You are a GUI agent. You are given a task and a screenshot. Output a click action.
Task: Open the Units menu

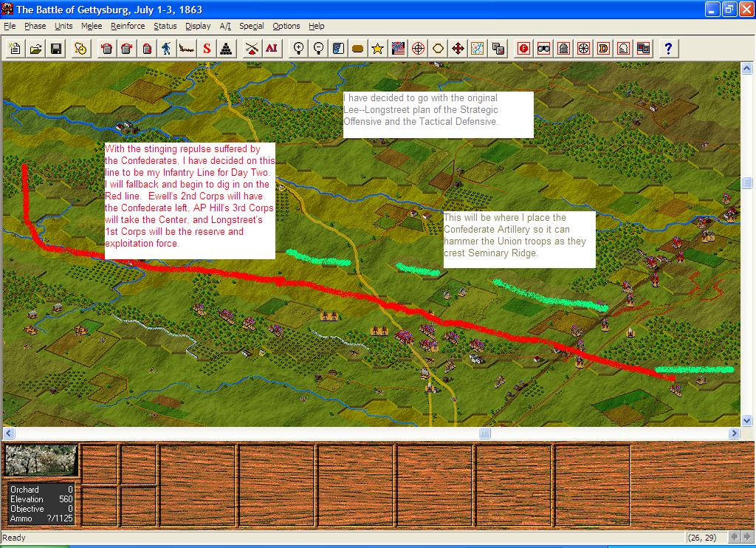(x=63, y=26)
